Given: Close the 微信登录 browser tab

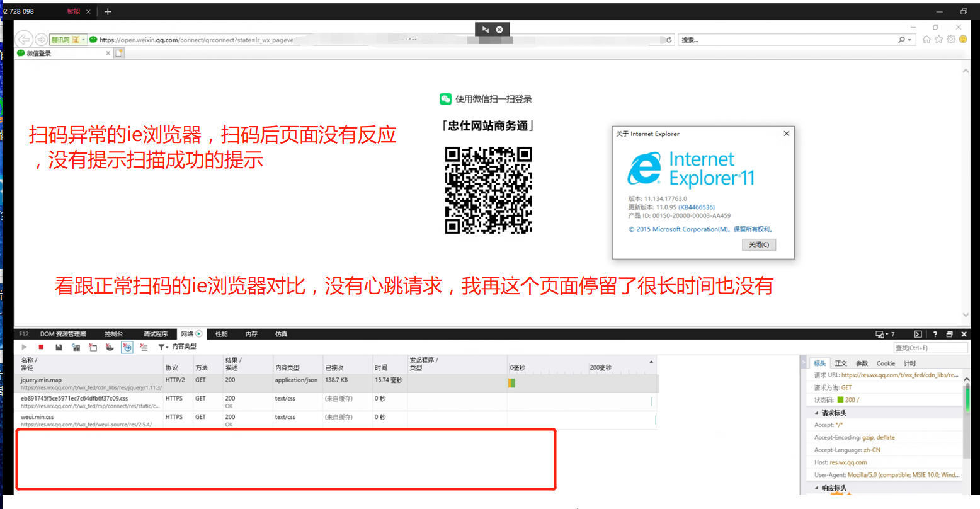Looking at the screenshot, I should pyautogui.click(x=108, y=53).
